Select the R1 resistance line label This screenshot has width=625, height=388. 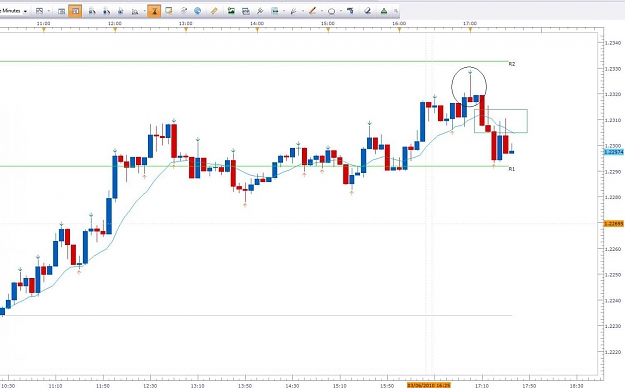(x=512, y=169)
